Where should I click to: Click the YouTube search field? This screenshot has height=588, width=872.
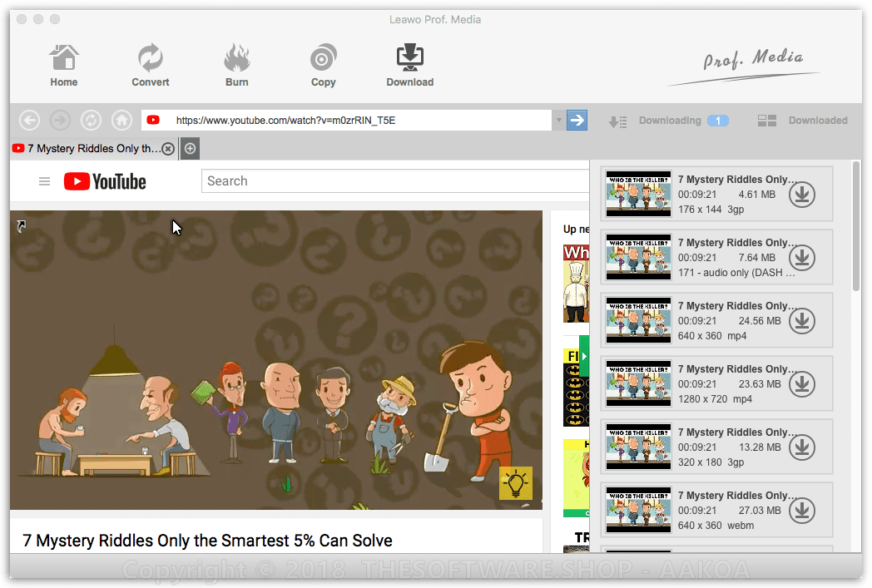pyautogui.click(x=391, y=181)
